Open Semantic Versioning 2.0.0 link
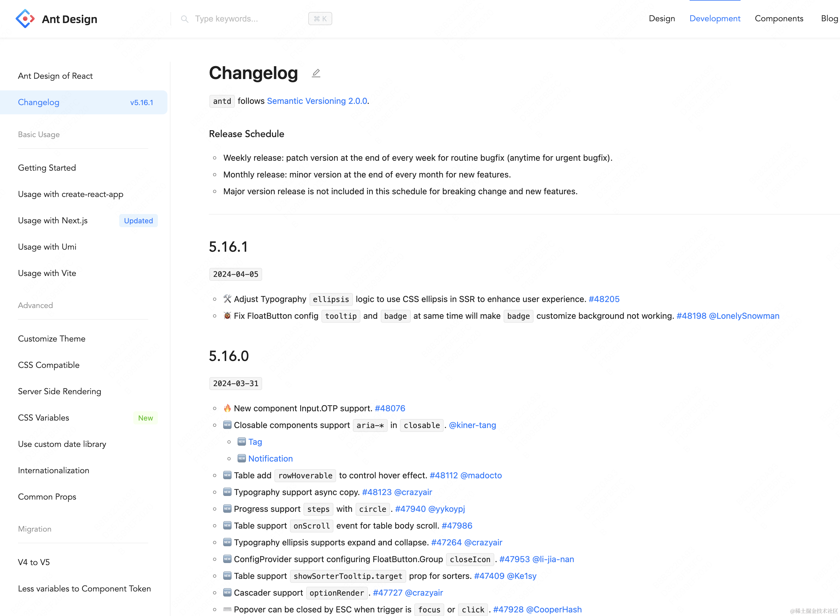Screen dimensions: 840x616 [317, 101]
